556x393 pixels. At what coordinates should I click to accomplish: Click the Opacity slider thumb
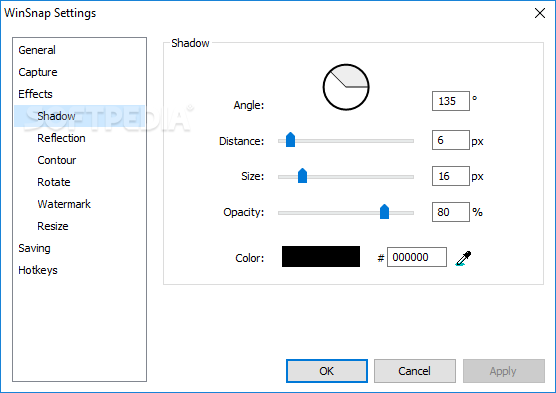click(384, 212)
